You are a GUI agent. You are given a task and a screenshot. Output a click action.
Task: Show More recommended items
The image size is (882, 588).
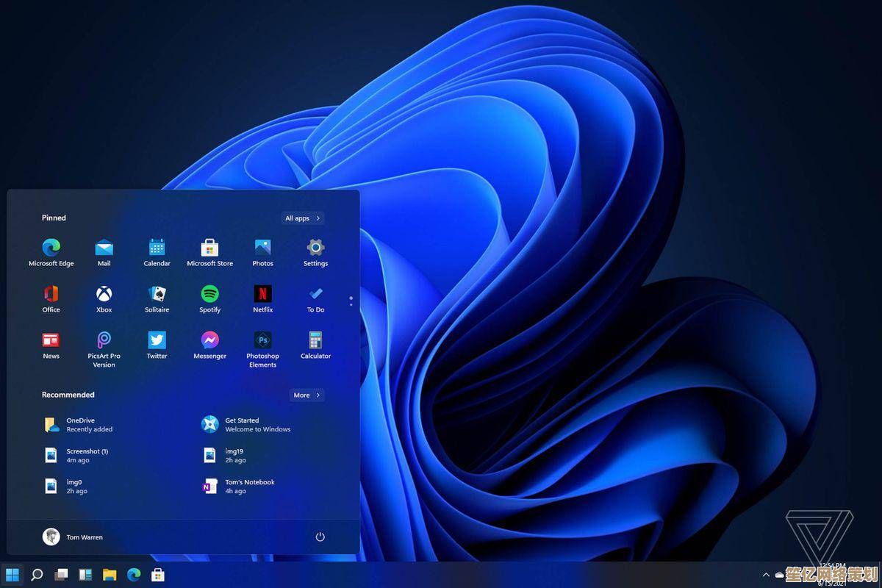pyautogui.click(x=306, y=395)
